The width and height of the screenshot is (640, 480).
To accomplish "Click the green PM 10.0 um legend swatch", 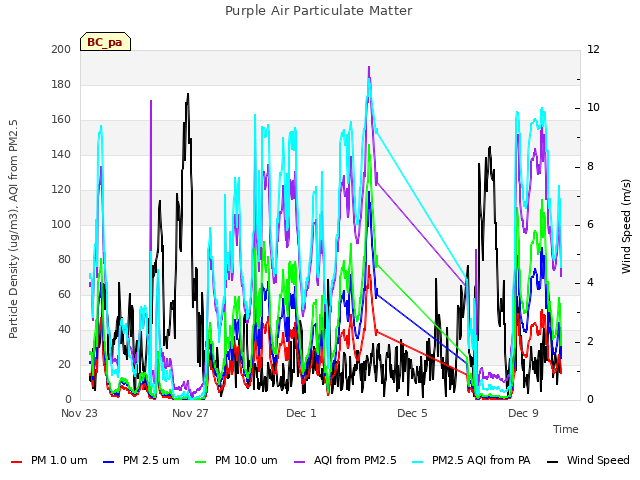I will [201, 462].
